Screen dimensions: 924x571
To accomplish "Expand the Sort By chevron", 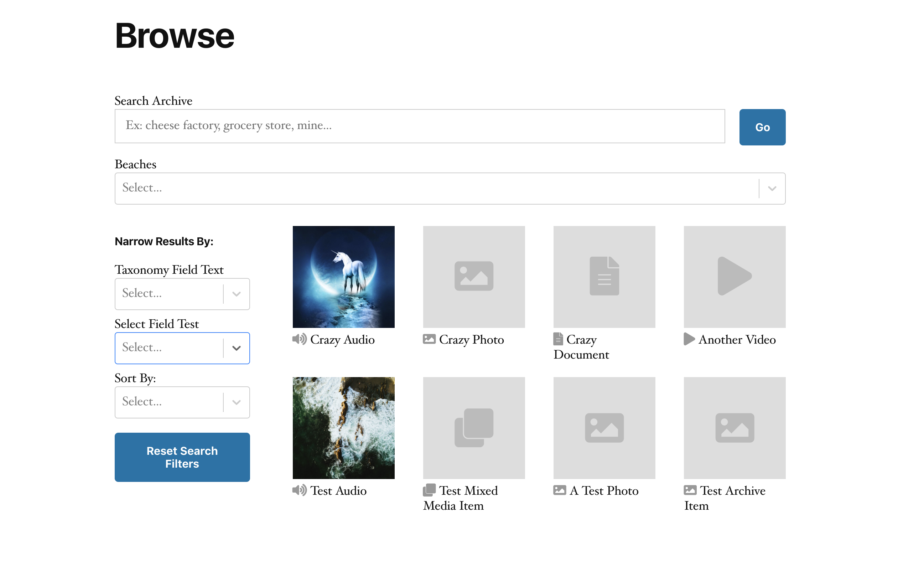I will [x=236, y=402].
